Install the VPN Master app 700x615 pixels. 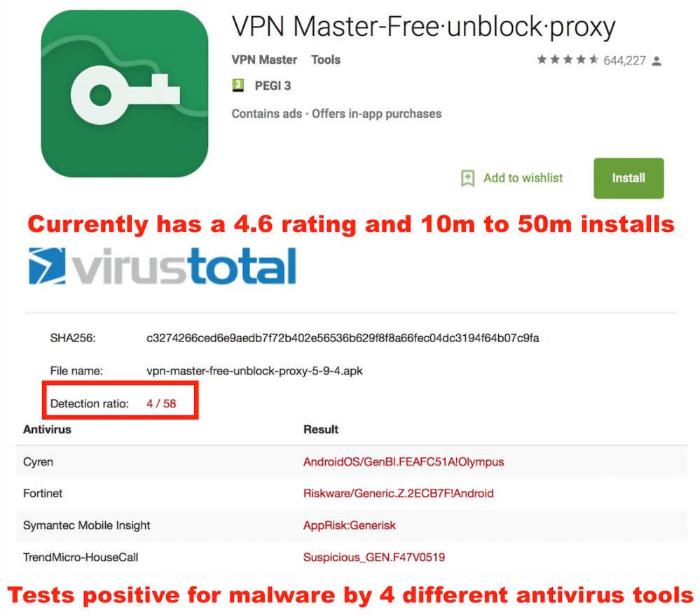click(628, 178)
